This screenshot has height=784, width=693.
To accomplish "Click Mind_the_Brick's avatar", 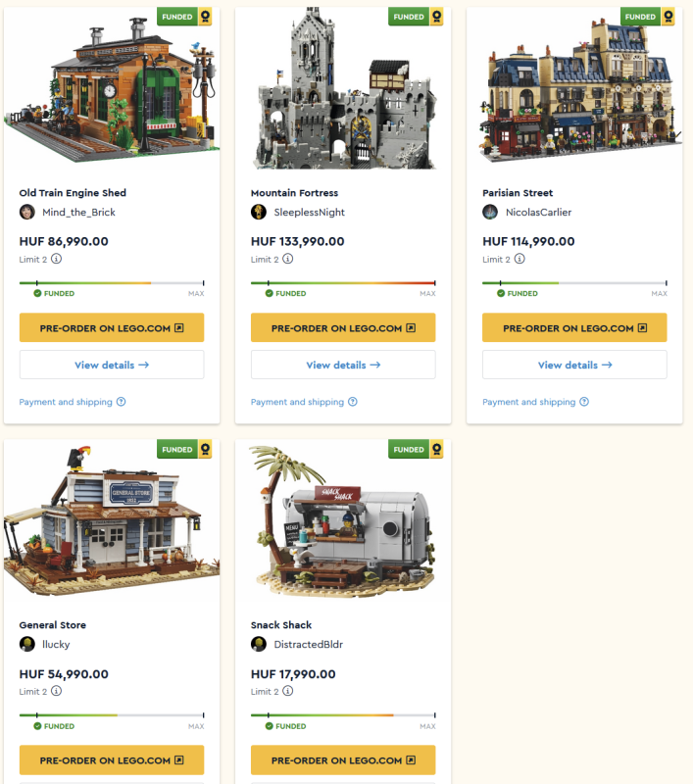I will pos(27,212).
